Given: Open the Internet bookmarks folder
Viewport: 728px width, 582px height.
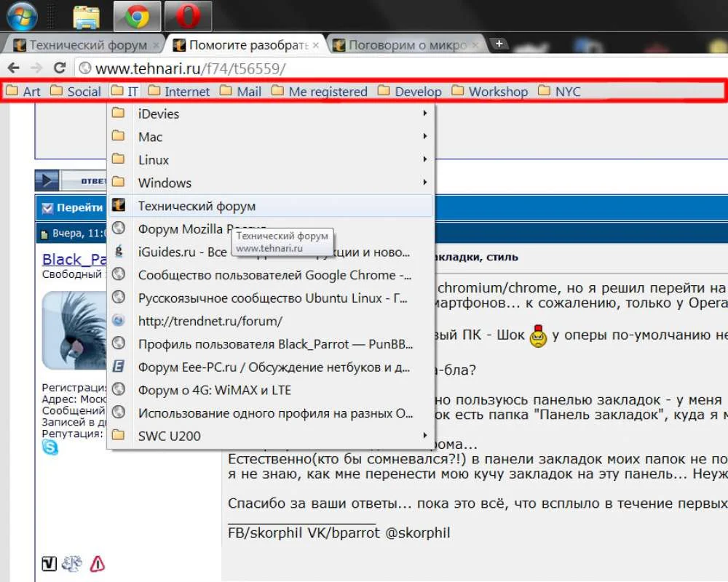Looking at the screenshot, I should (x=179, y=92).
